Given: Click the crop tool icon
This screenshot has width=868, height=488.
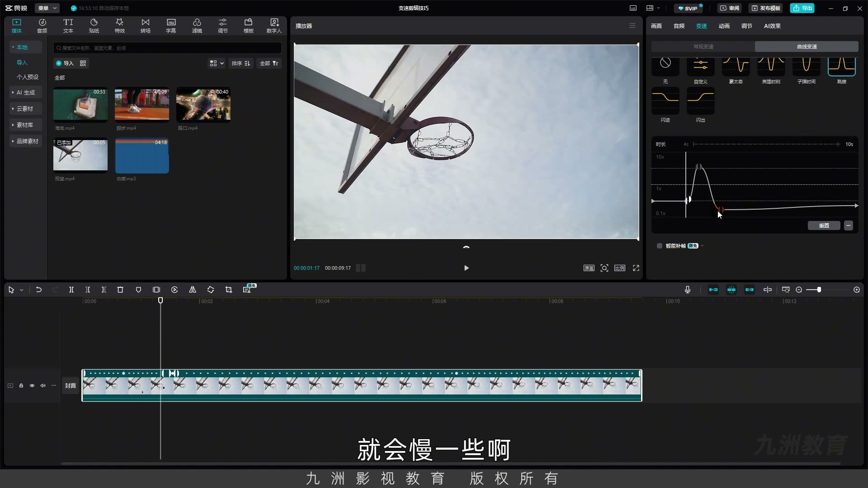Looking at the screenshot, I should (x=229, y=290).
